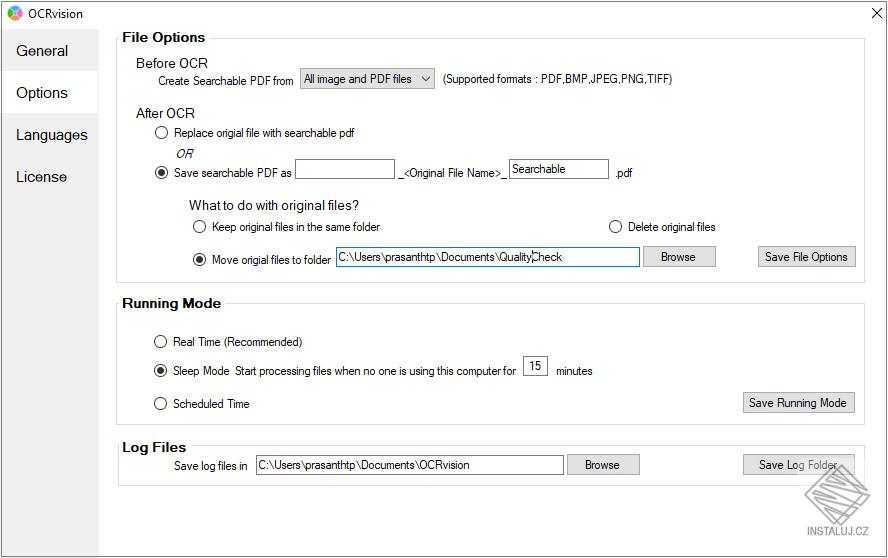The width and height of the screenshot is (888, 558).
Task: Choose Keep original files in same folder
Action: 200,227
